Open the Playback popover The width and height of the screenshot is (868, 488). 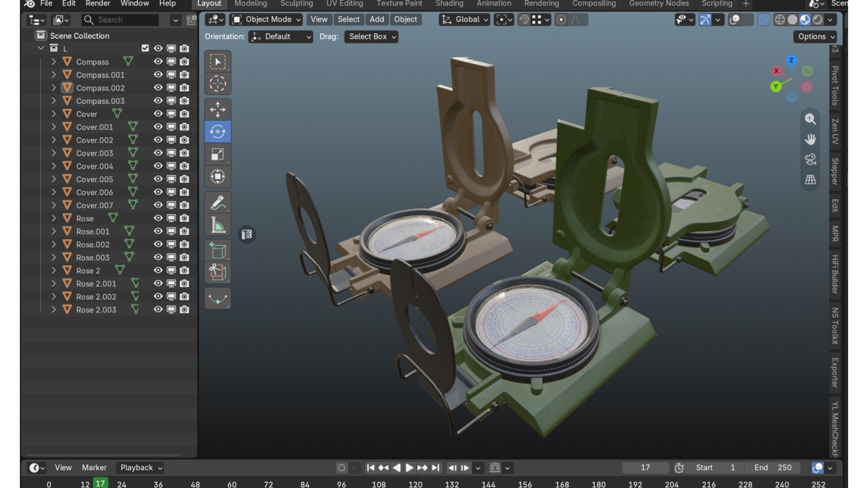click(x=141, y=468)
